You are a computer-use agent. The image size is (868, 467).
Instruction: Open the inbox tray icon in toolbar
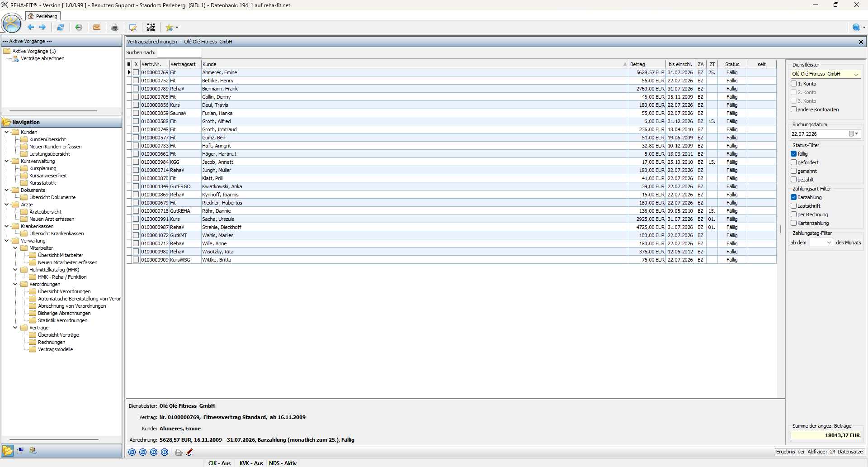(97, 27)
